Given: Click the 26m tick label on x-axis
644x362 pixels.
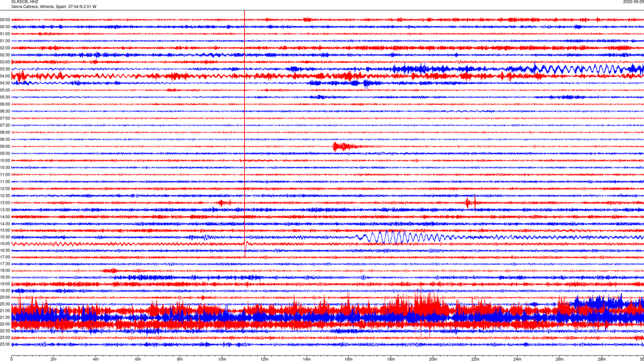Looking at the screenshot, I should (559, 359).
